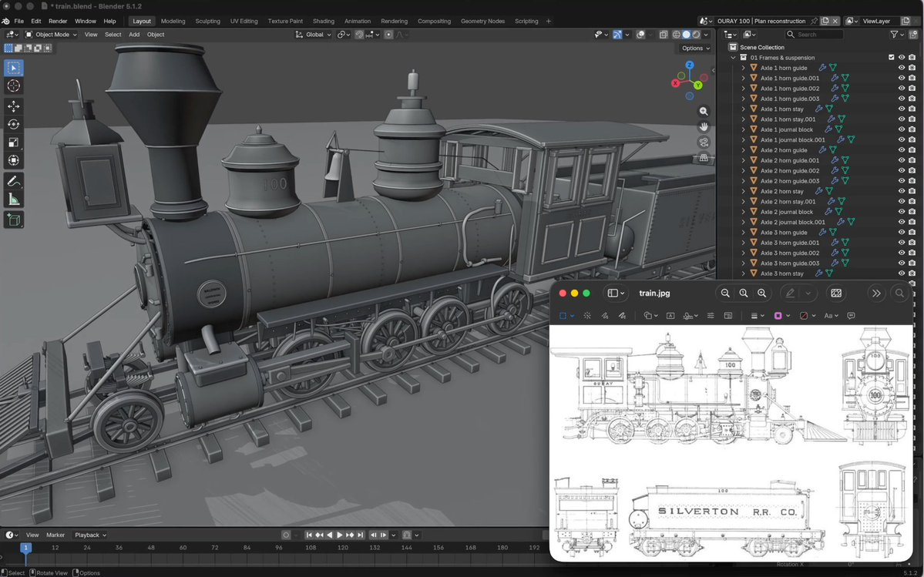The height and width of the screenshot is (577, 924).
Task: Activate the Annotate tool in Blender
Action: pos(14,181)
